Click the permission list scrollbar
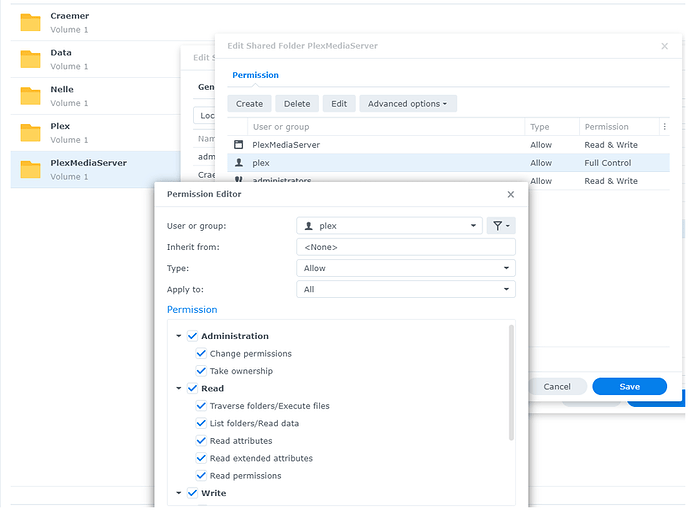 pos(511,382)
